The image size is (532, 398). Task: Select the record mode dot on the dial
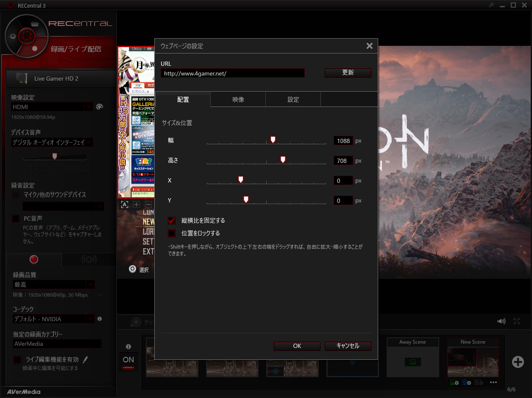click(x=35, y=48)
